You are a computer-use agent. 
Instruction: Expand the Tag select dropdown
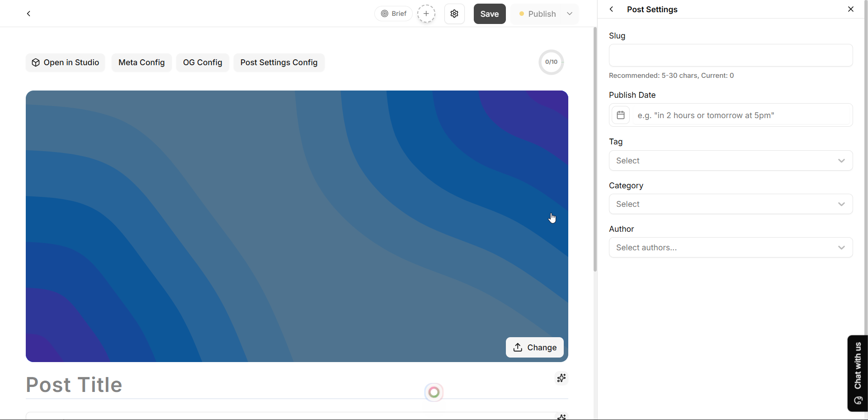(x=731, y=161)
